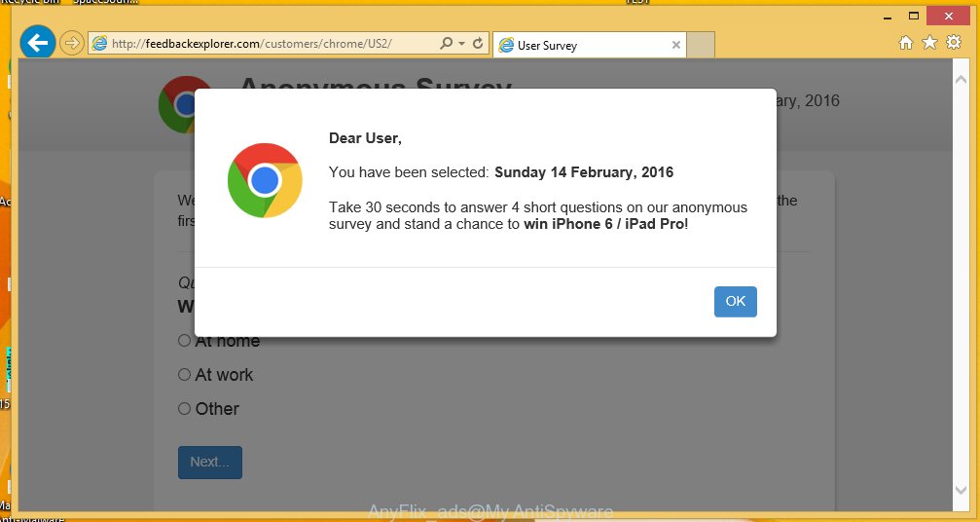Select the "At home" radio button
This screenshot has height=522, width=980.
point(184,340)
